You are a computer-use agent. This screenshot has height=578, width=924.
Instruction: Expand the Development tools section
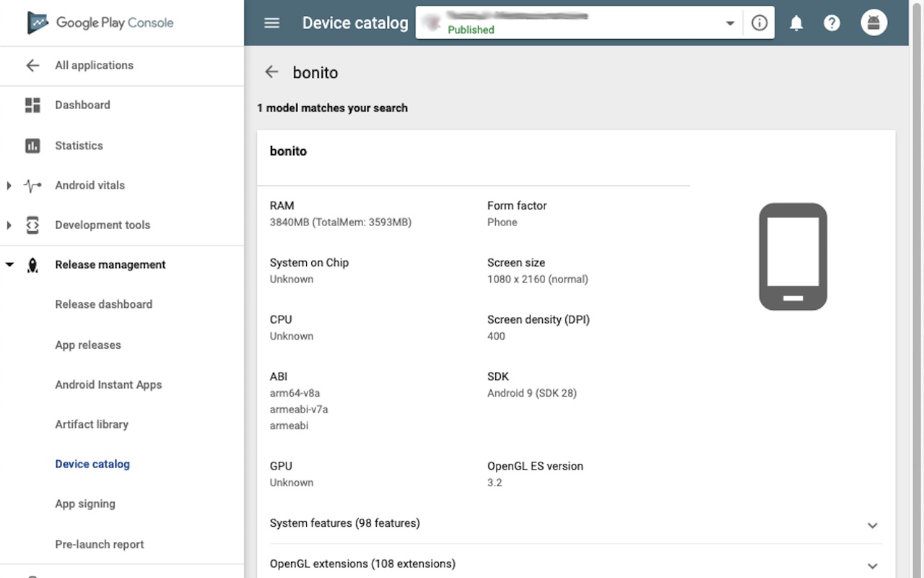(9, 225)
